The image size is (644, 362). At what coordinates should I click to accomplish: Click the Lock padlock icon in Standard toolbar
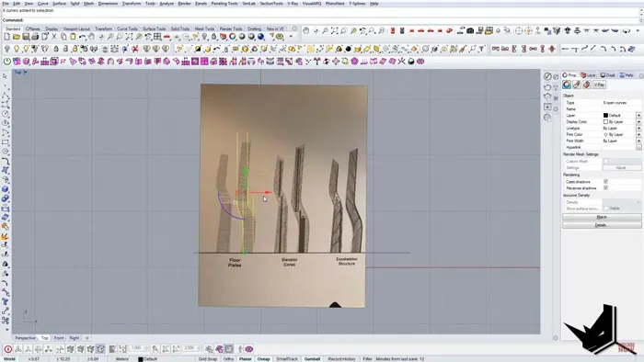(213, 37)
